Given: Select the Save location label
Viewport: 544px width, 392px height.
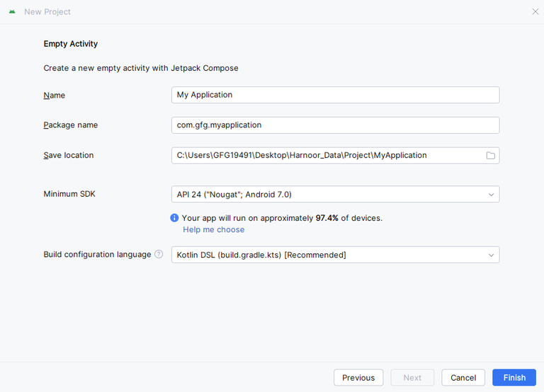Looking at the screenshot, I should point(69,156).
